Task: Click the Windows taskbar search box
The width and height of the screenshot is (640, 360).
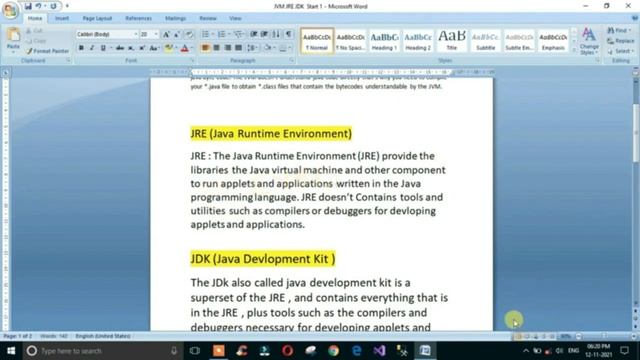Action: coord(103,351)
